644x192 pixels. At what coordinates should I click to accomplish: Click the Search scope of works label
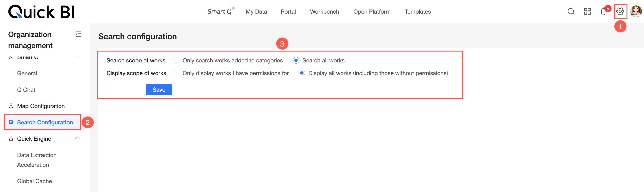pyautogui.click(x=136, y=60)
